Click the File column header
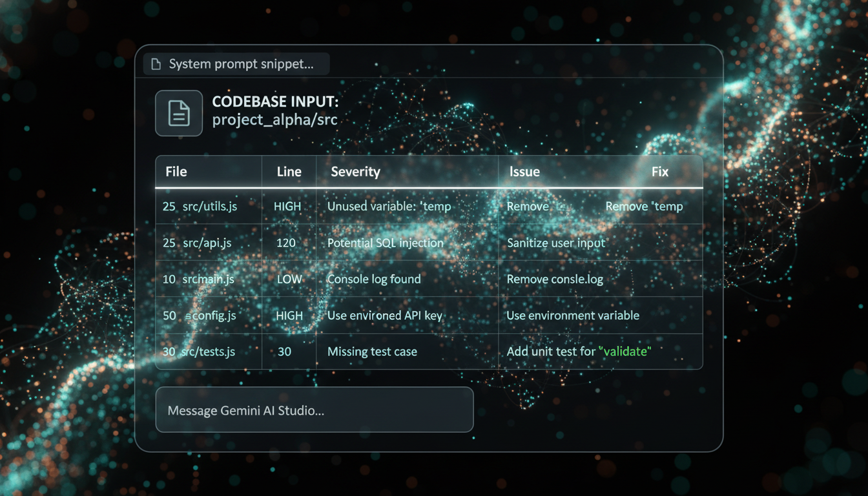The width and height of the screenshot is (868, 496). pos(175,171)
